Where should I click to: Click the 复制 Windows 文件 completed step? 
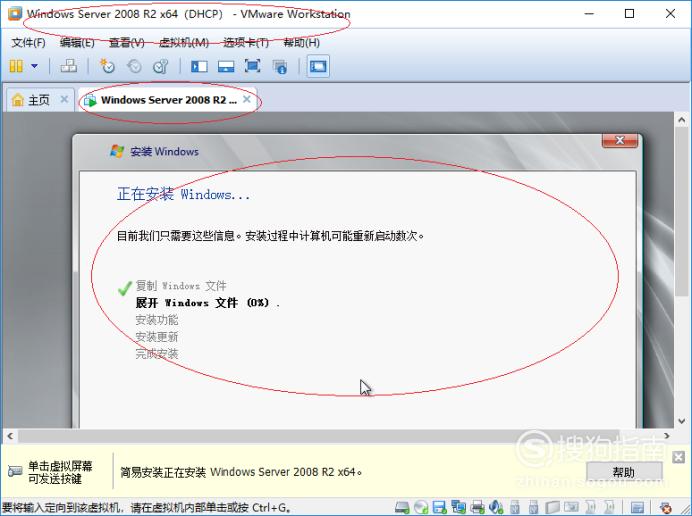coord(181,286)
